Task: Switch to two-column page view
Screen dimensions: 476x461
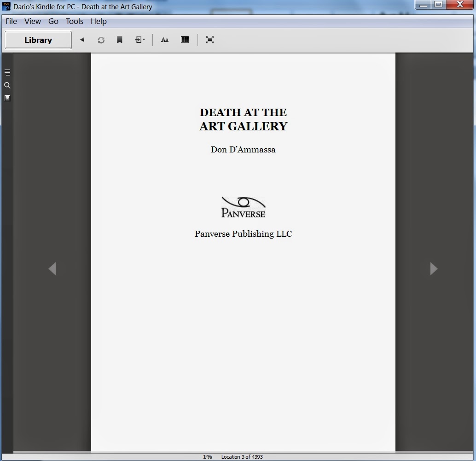Action: 185,40
